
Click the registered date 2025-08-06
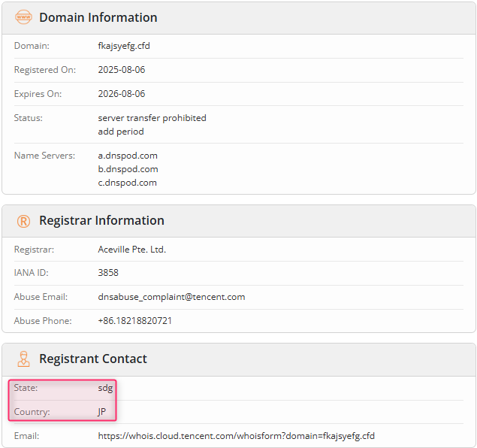(x=122, y=70)
